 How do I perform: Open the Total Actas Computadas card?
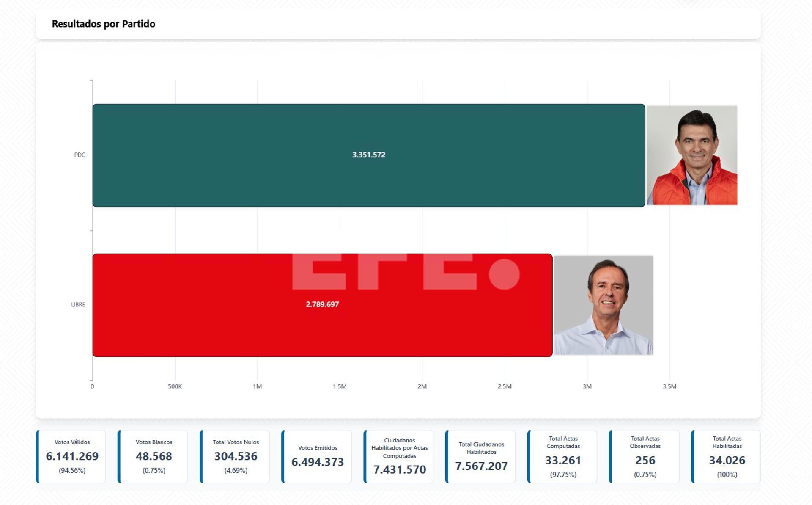point(563,456)
